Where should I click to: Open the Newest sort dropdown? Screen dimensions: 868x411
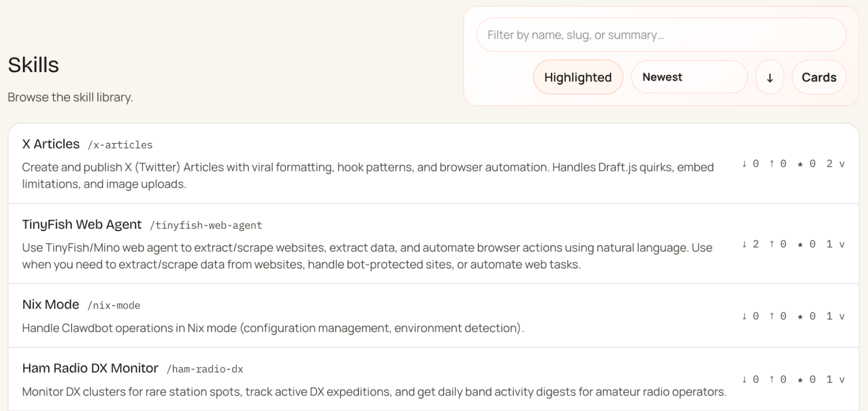[689, 77]
